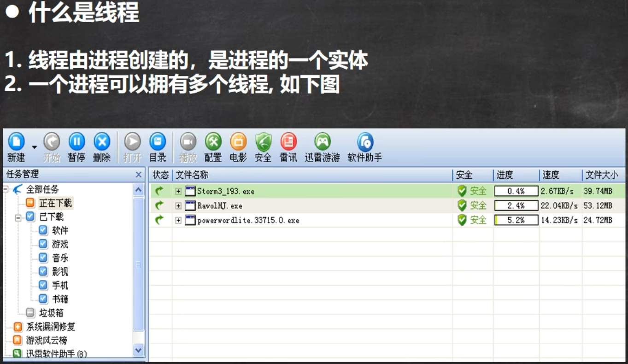Click the 新建 new task icon
The height and width of the screenshot is (364, 628).
pos(16,142)
